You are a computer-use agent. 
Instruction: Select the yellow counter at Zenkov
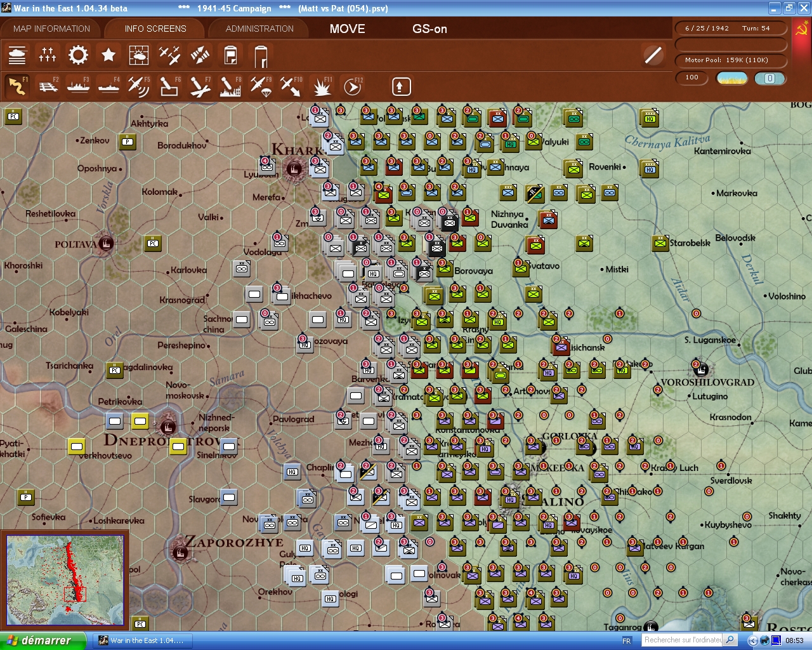click(x=128, y=142)
